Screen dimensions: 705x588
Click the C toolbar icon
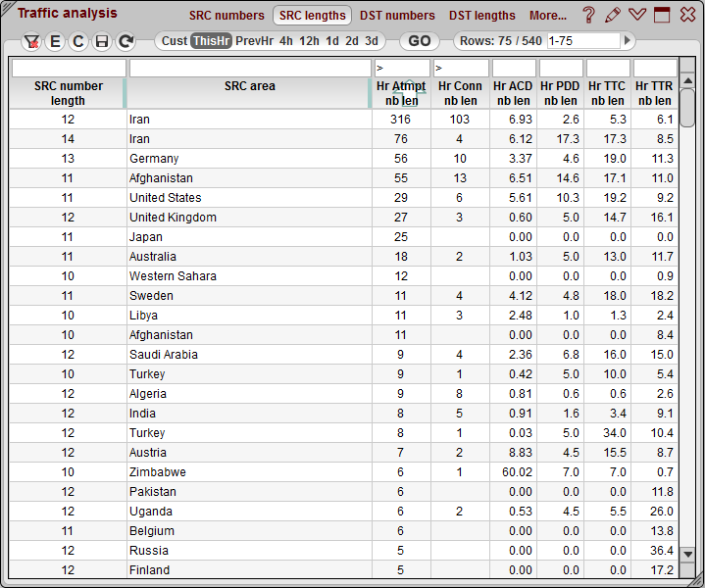pyautogui.click(x=78, y=41)
